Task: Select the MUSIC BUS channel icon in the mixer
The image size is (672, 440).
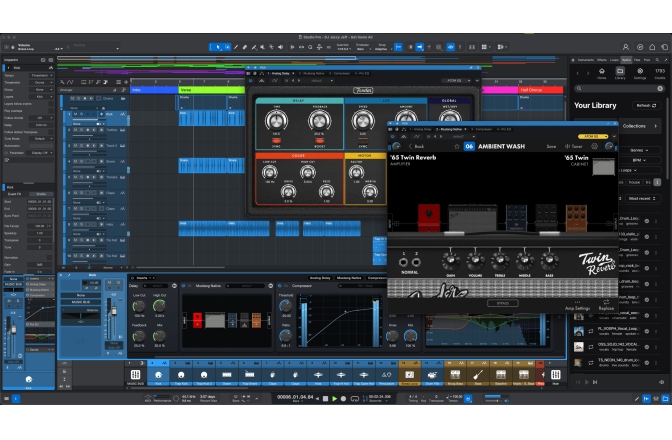Action: [x=135, y=374]
